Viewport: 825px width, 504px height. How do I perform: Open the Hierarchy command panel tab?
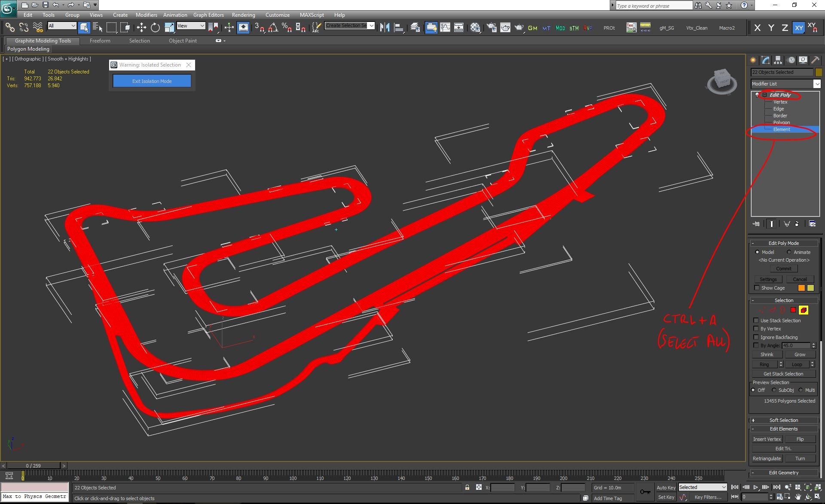tap(778, 60)
